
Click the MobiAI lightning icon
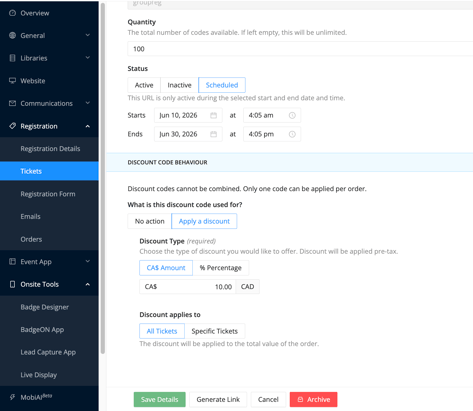[x=12, y=397]
